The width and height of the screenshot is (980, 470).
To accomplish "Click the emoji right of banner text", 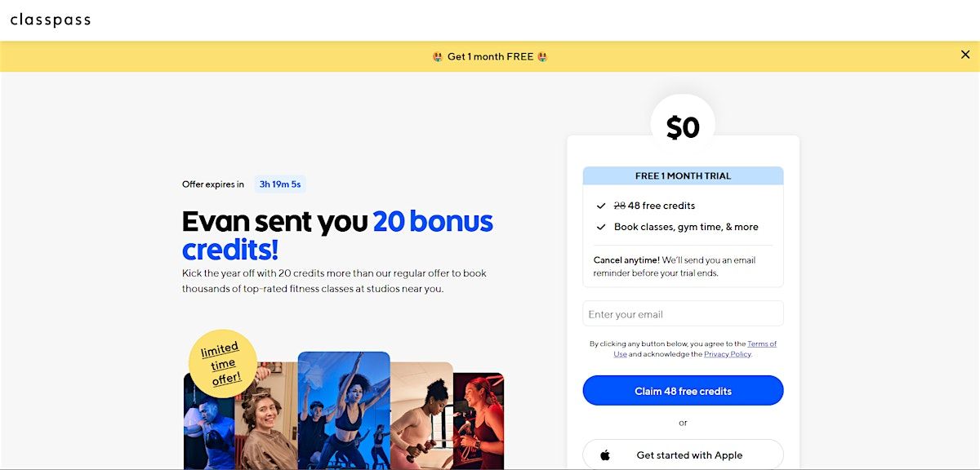I will point(542,57).
